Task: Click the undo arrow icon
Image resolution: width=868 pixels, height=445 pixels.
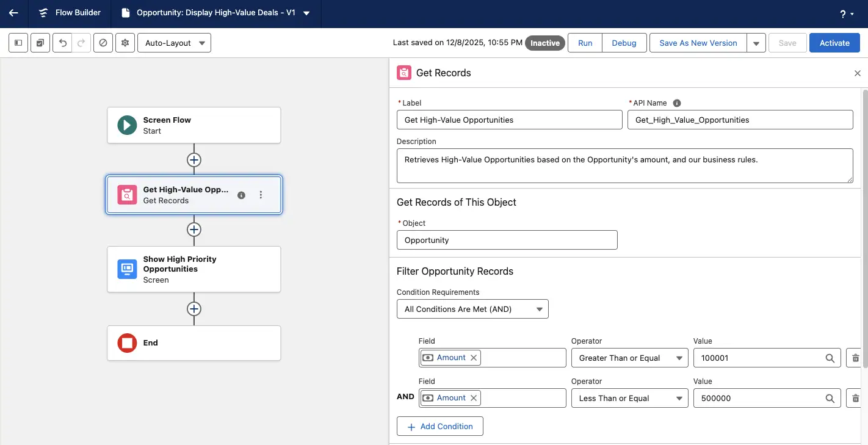Action: click(x=62, y=43)
